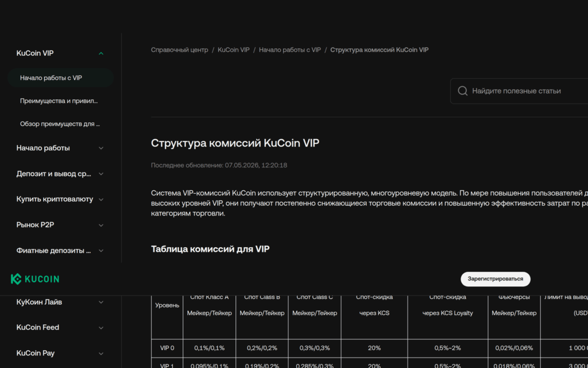Click the 20% cell in VIP 0 row
The width and height of the screenshot is (588, 368).
[x=374, y=348]
